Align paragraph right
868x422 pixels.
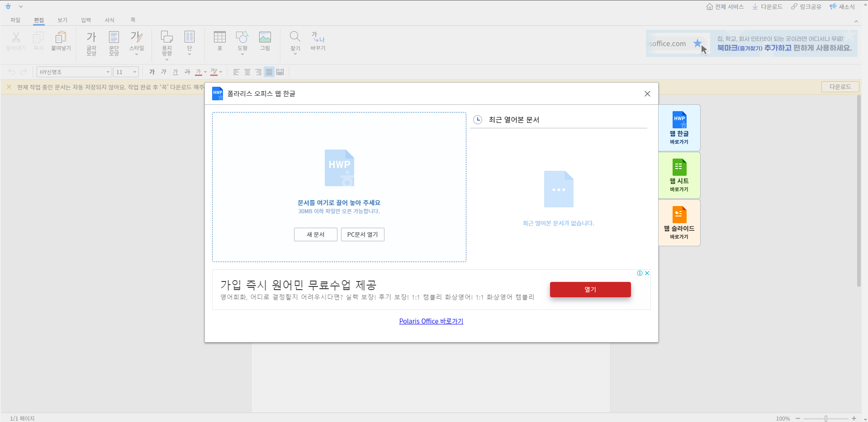coord(258,72)
